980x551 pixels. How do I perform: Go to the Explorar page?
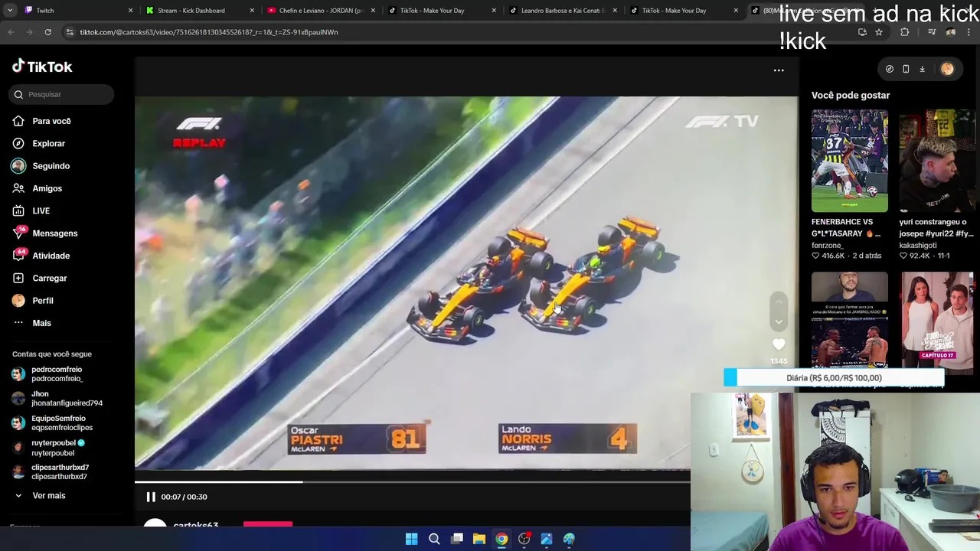[48, 143]
